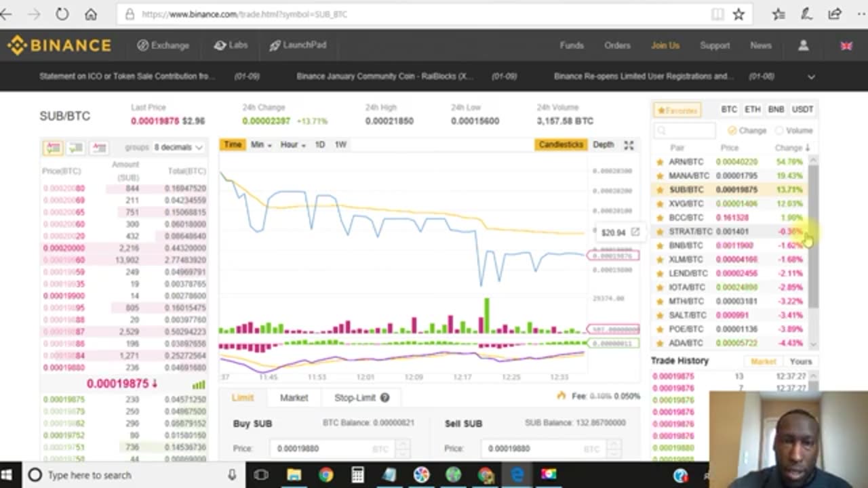Screen dimensions: 868x488
Task: Select the Change radio button
Action: pyautogui.click(x=732, y=130)
